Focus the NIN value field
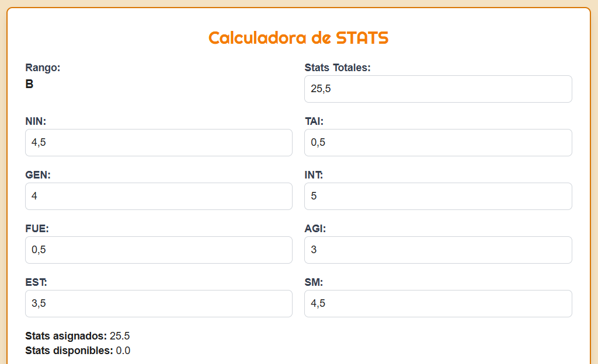Image resolution: width=598 pixels, height=364 pixels. (158, 142)
